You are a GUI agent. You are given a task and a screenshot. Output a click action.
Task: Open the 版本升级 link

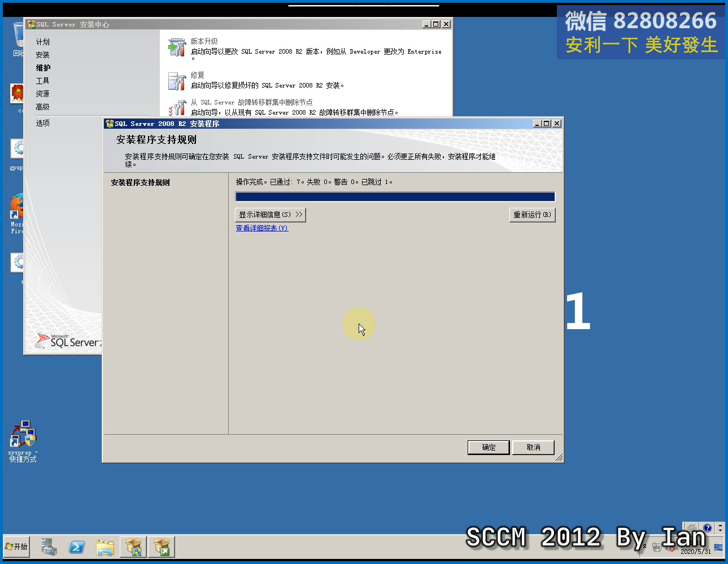coord(204,41)
